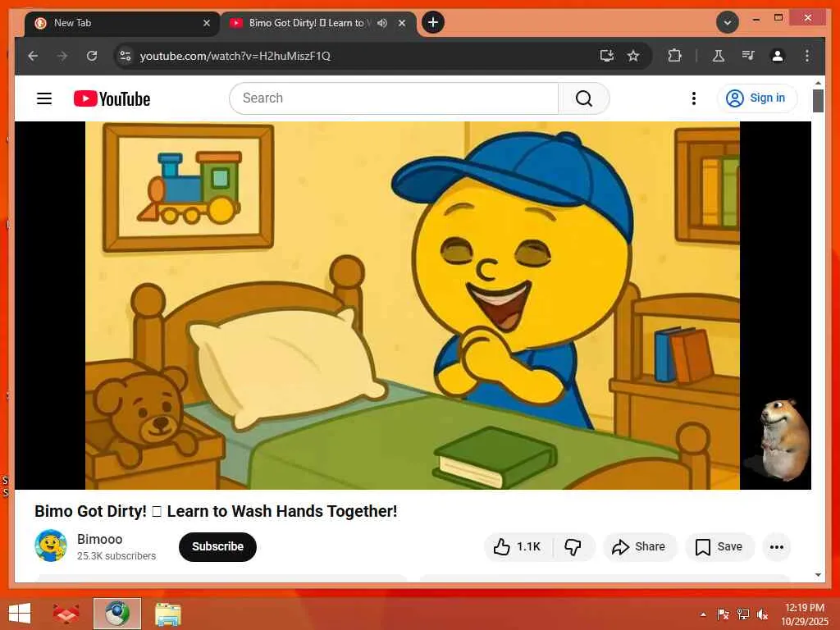Click the YouTube logo
The width and height of the screenshot is (840, 630).
point(112,98)
